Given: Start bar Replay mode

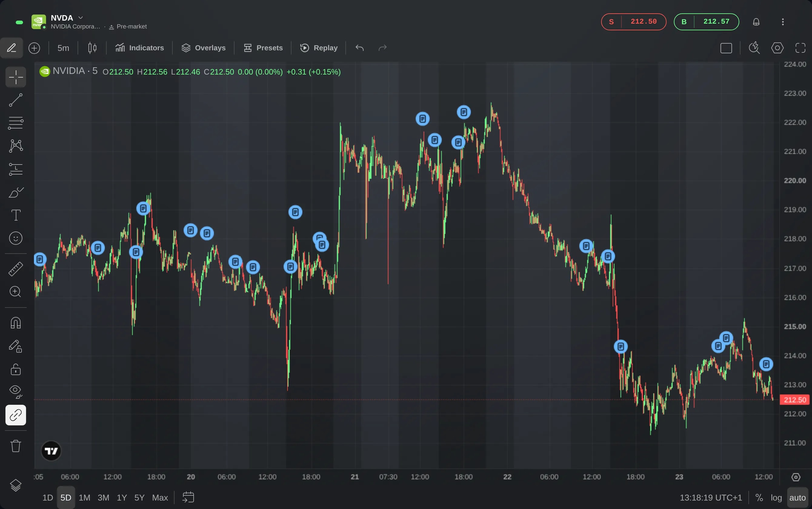Looking at the screenshot, I should coord(318,48).
